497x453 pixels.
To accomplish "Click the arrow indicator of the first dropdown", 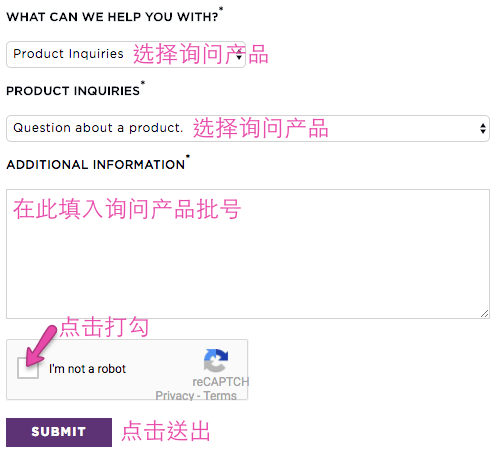I will (x=239, y=54).
